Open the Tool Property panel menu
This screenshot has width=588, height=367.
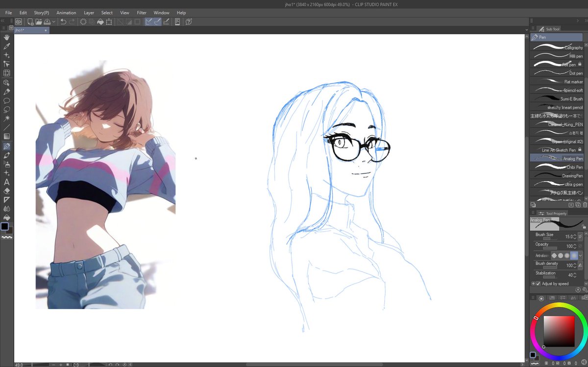(x=533, y=214)
